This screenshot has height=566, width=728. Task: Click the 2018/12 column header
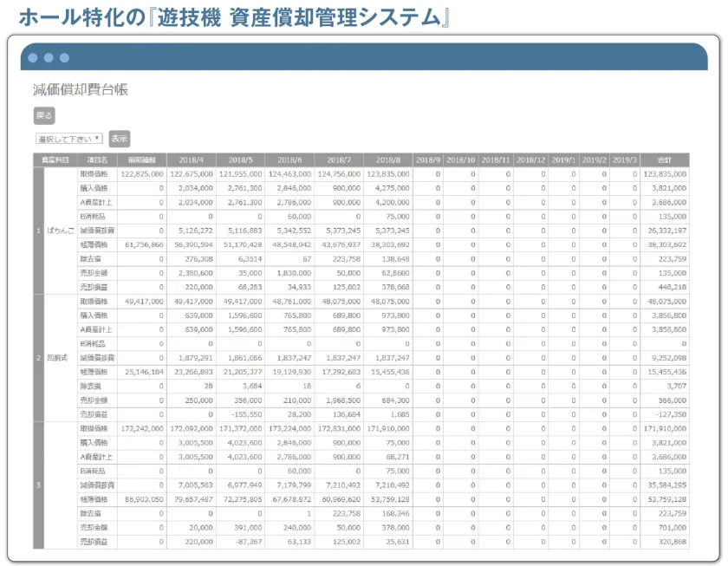(x=530, y=159)
